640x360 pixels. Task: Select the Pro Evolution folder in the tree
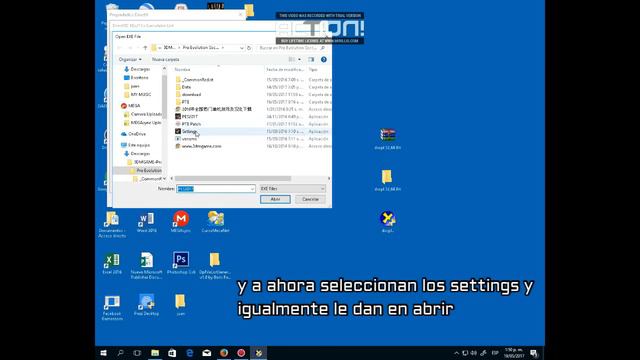click(x=146, y=171)
